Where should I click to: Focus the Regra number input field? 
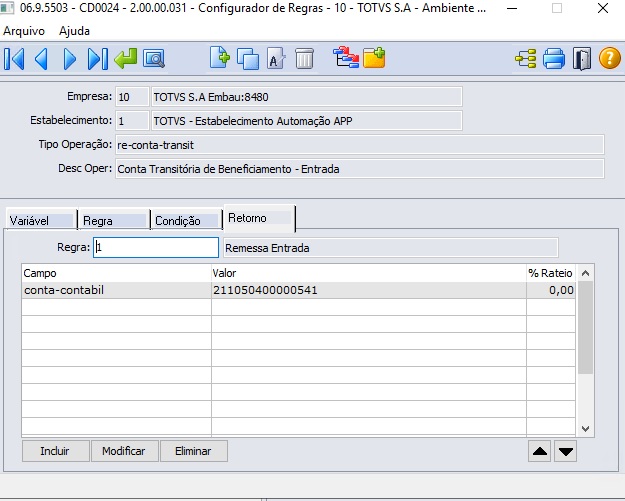(156, 248)
